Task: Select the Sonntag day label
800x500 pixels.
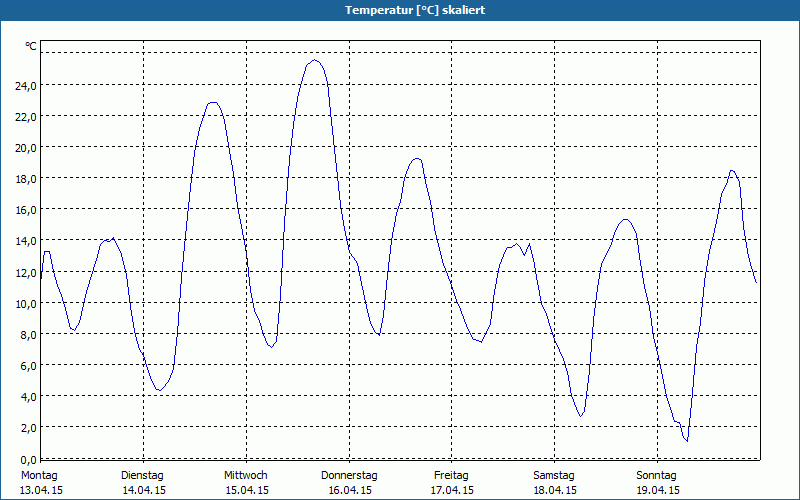Action: coord(657,475)
